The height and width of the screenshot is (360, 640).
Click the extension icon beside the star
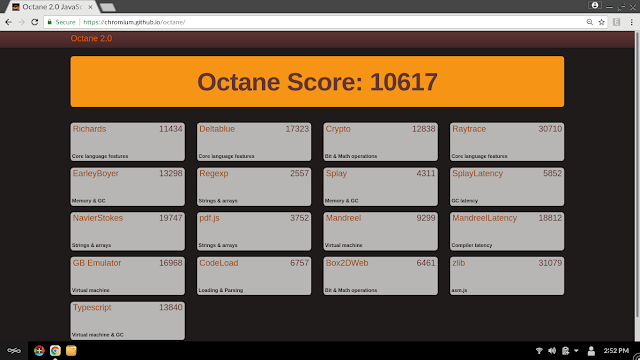click(616, 22)
